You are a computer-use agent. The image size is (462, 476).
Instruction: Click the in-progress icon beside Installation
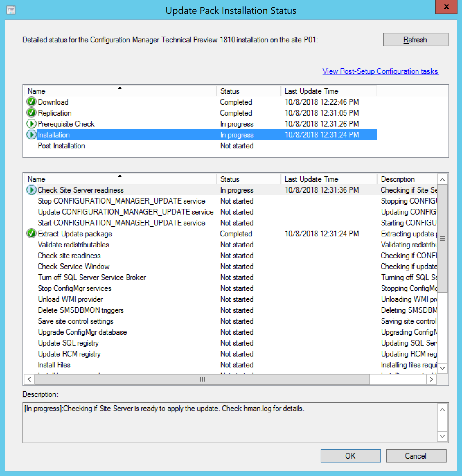(x=31, y=135)
